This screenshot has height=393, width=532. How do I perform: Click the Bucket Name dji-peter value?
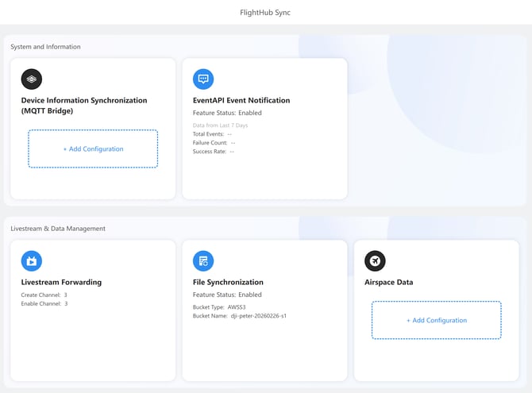click(258, 315)
